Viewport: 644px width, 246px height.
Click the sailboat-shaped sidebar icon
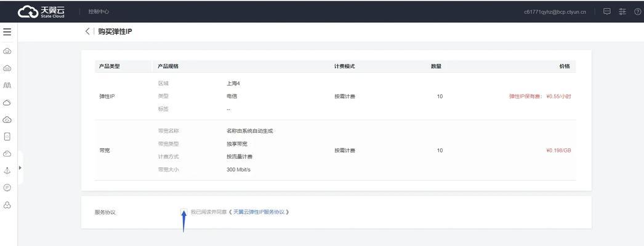(x=7, y=170)
